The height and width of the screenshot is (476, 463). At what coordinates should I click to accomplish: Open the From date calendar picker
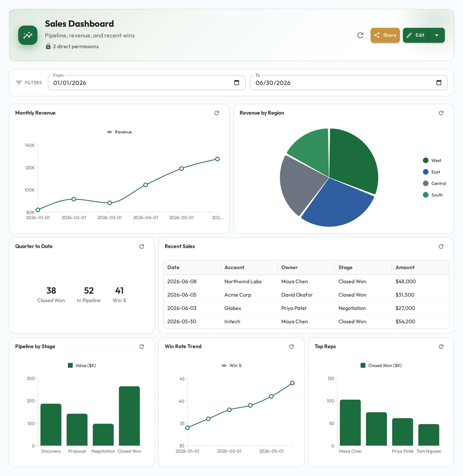[237, 83]
